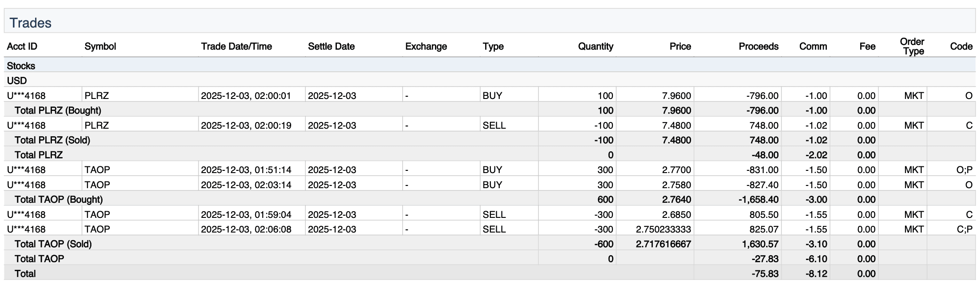Click the Quantity column header
The image size is (980, 284).
(x=595, y=47)
